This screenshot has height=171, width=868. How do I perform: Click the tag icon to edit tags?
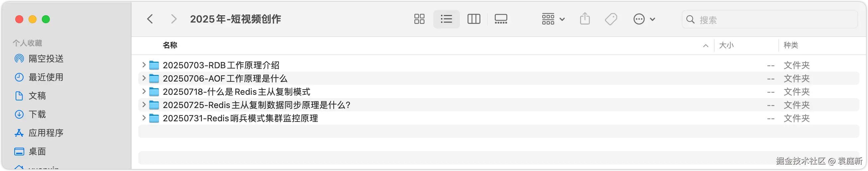[611, 19]
